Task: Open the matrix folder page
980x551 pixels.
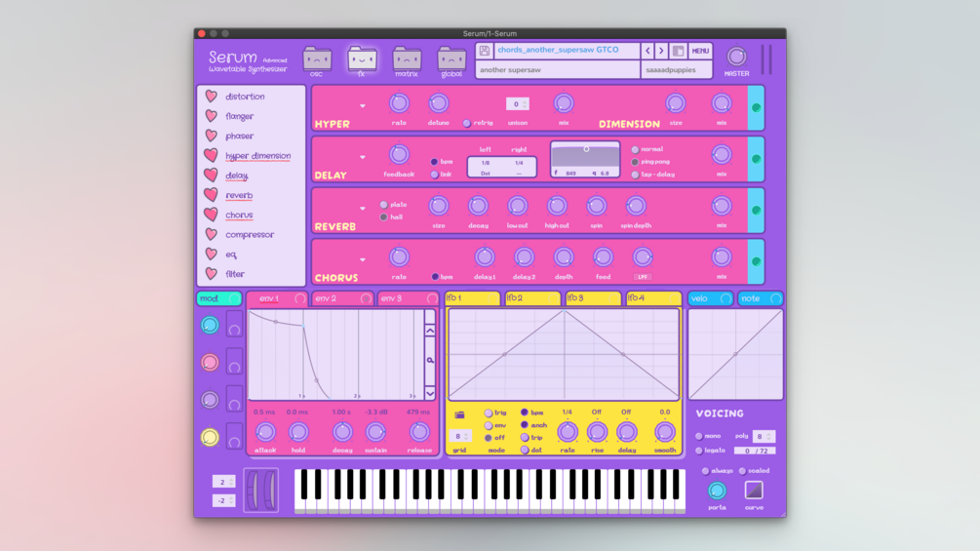Action: coord(407,59)
